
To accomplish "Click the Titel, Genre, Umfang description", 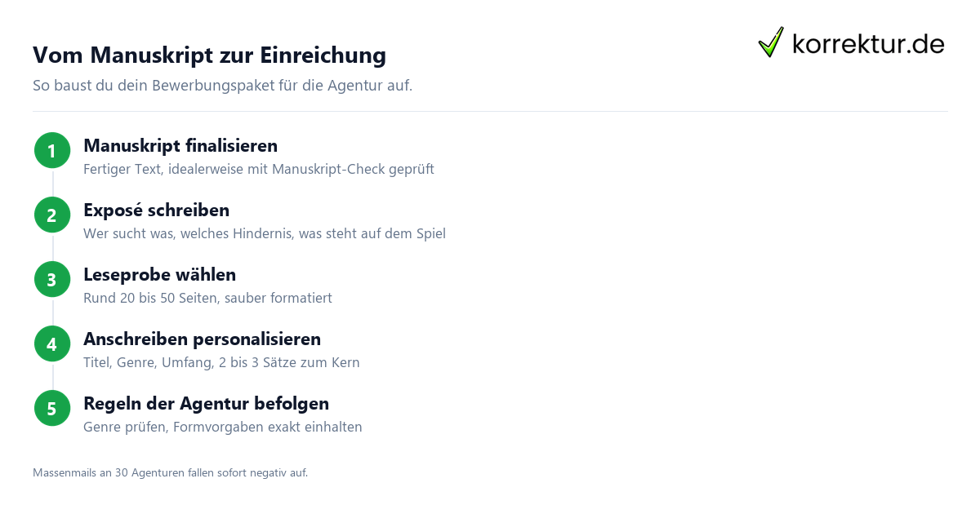I will (x=221, y=363).
